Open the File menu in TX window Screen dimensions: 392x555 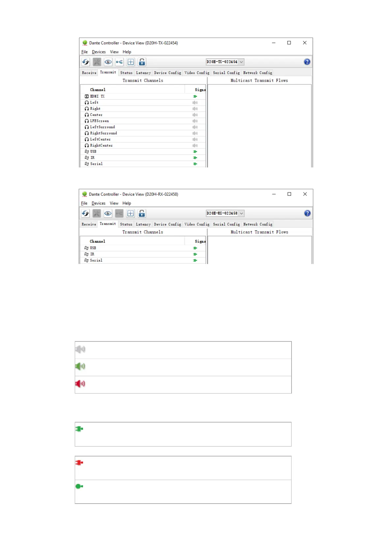coord(85,52)
